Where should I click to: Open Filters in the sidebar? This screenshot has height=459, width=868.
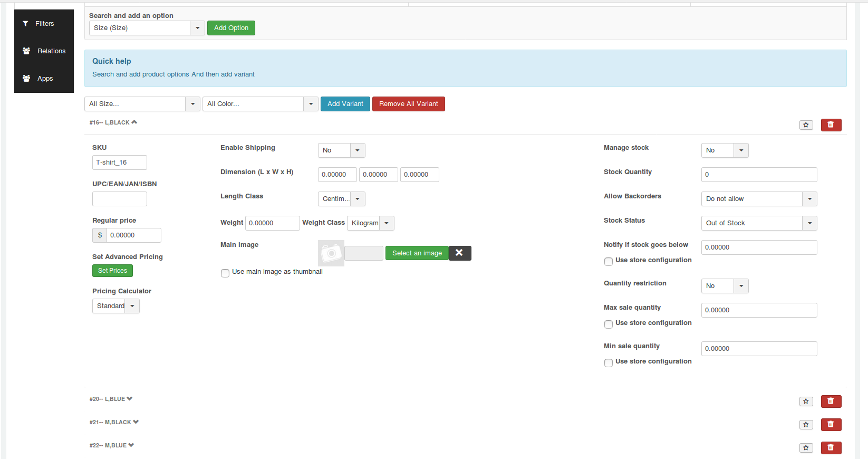pos(44,24)
